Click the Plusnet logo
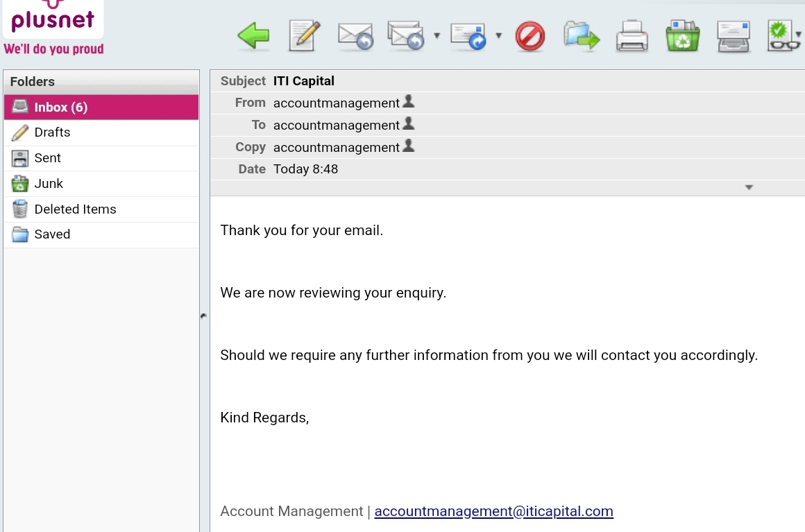This screenshot has width=805, height=532. coord(53,19)
